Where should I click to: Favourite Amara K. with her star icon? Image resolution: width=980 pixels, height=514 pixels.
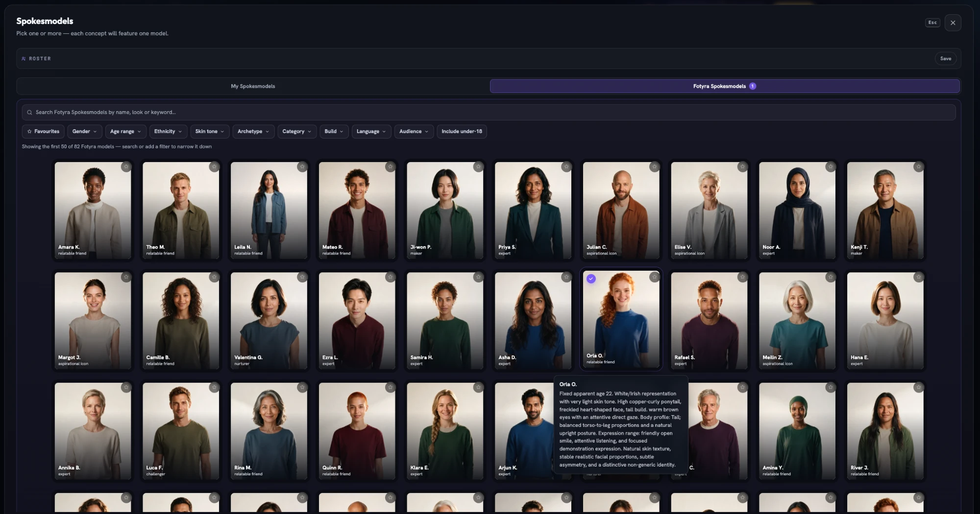click(126, 167)
